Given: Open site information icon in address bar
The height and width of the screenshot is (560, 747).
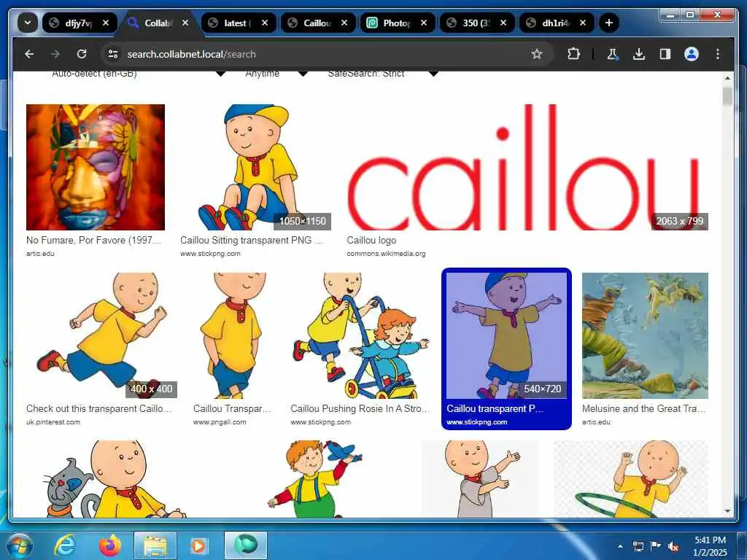Looking at the screenshot, I should tap(113, 54).
